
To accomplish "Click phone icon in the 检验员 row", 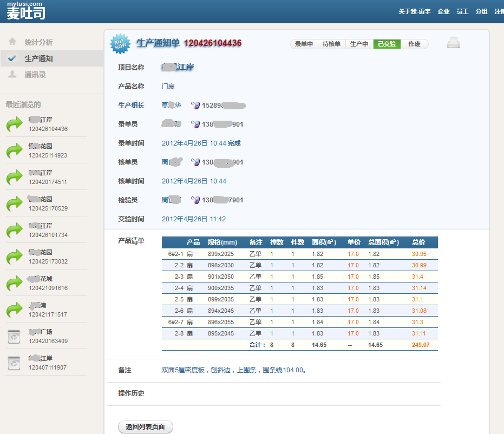I will point(196,200).
